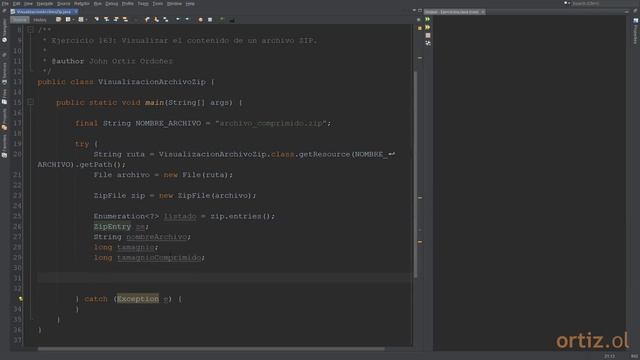Click the Shift Line Left icon

pos(178,20)
